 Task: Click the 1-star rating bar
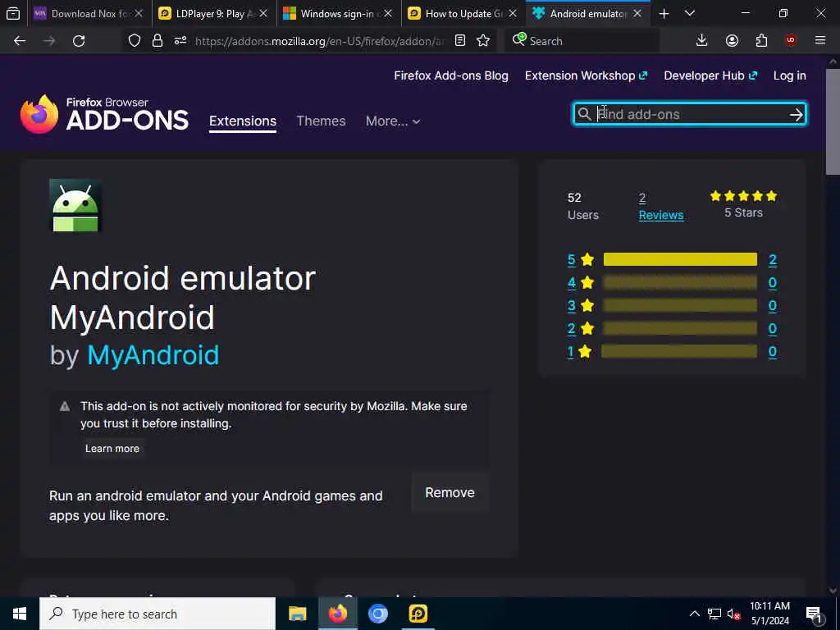(x=678, y=351)
